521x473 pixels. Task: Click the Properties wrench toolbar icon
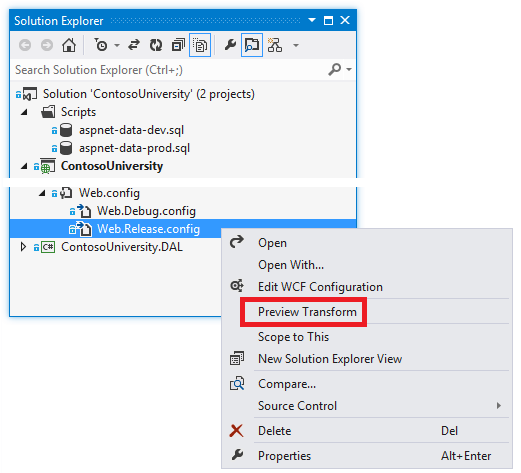(x=230, y=45)
